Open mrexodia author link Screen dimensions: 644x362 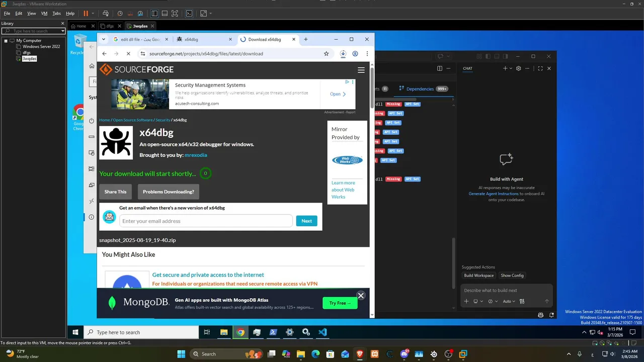pos(196,155)
